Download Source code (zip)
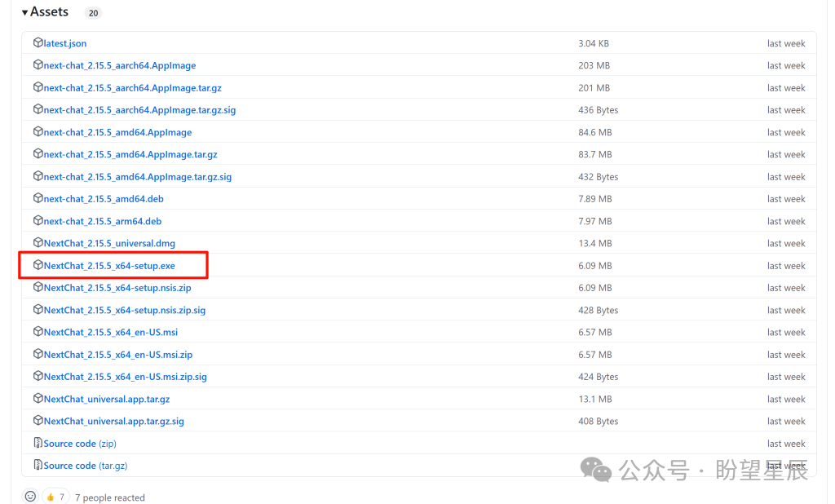Screen dimensions: 835x504 [80, 444]
